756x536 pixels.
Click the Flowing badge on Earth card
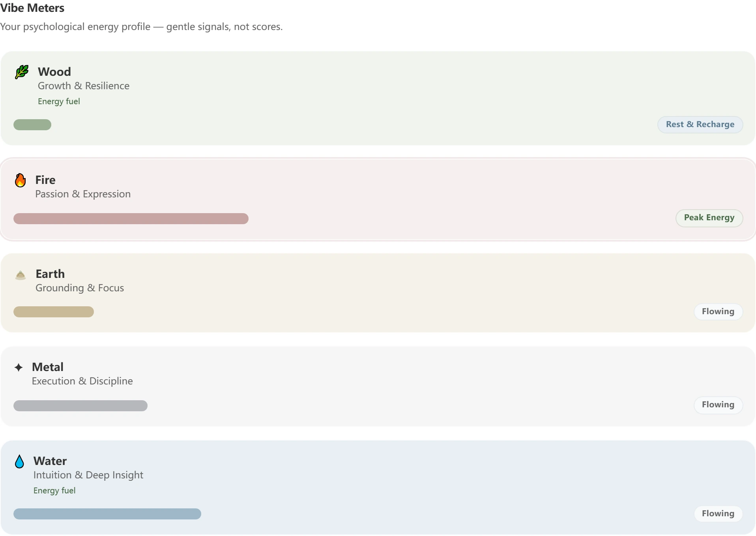click(718, 311)
